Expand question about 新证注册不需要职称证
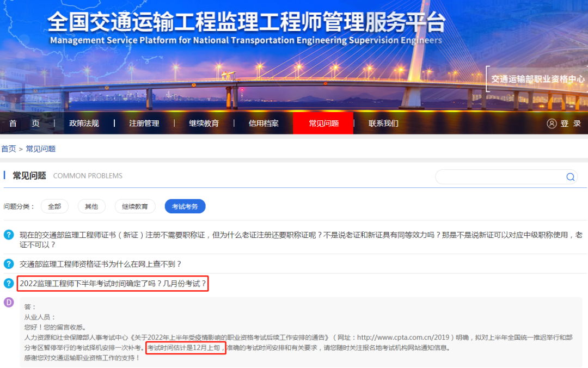 (x=301, y=240)
